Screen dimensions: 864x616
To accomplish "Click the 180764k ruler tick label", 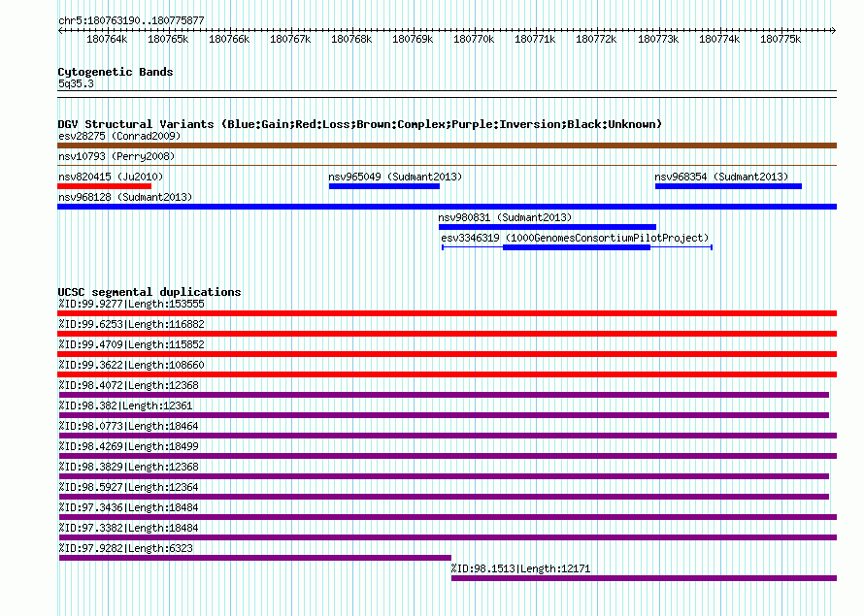I will click(x=107, y=39).
